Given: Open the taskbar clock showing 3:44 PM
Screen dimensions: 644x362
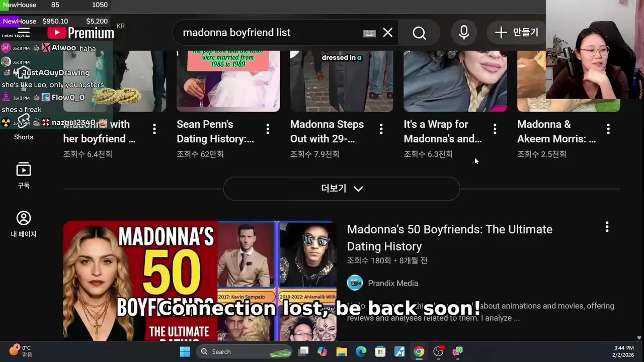Looking at the screenshot, I should coord(624,351).
